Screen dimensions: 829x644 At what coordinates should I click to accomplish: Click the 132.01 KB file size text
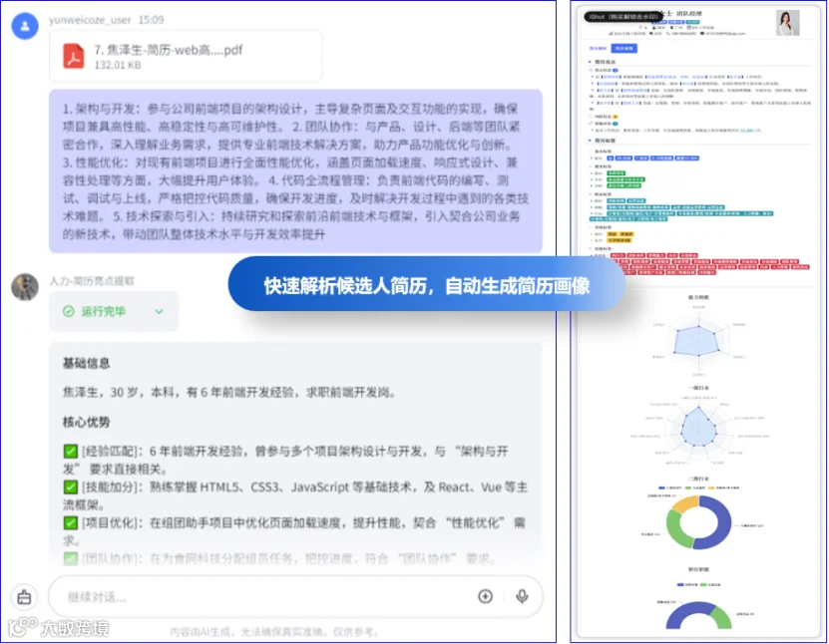coord(118,65)
